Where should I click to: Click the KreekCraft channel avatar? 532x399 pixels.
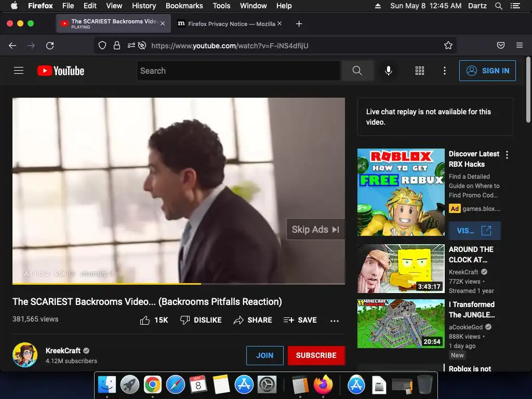coord(25,355)
